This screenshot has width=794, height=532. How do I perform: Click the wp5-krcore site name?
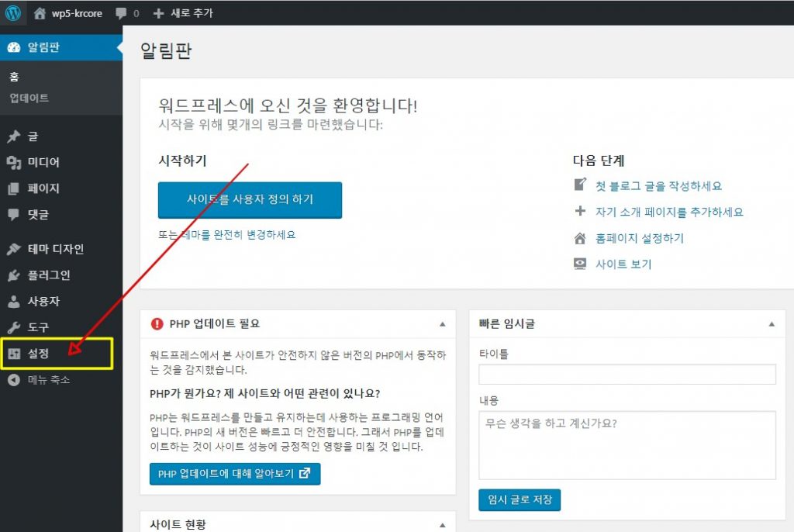pyautogui.click(x=77, y=13)
